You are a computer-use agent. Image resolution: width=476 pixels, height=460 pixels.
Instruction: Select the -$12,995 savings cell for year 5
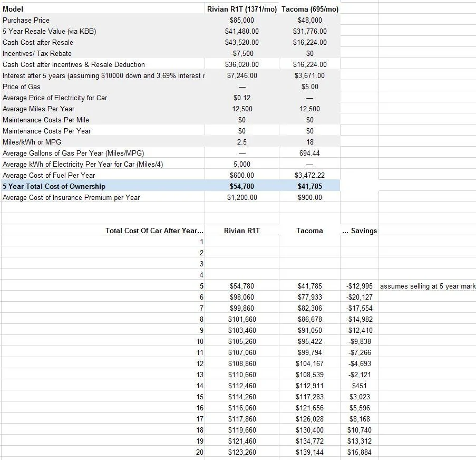point(360,286)
